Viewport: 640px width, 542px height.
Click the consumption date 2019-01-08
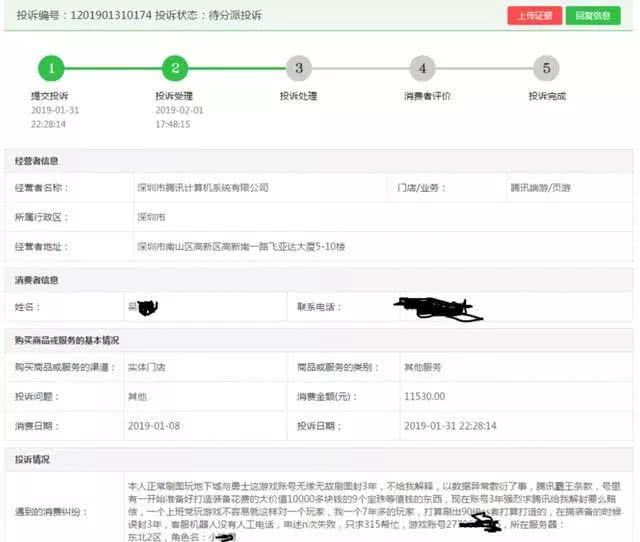[154, 426]
